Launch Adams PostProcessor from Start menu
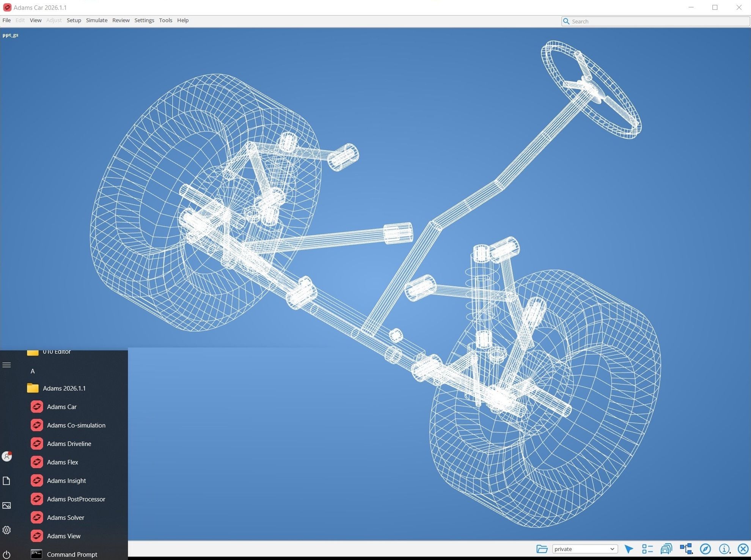Screen dimensions: 751x560 tap(76, 499)
